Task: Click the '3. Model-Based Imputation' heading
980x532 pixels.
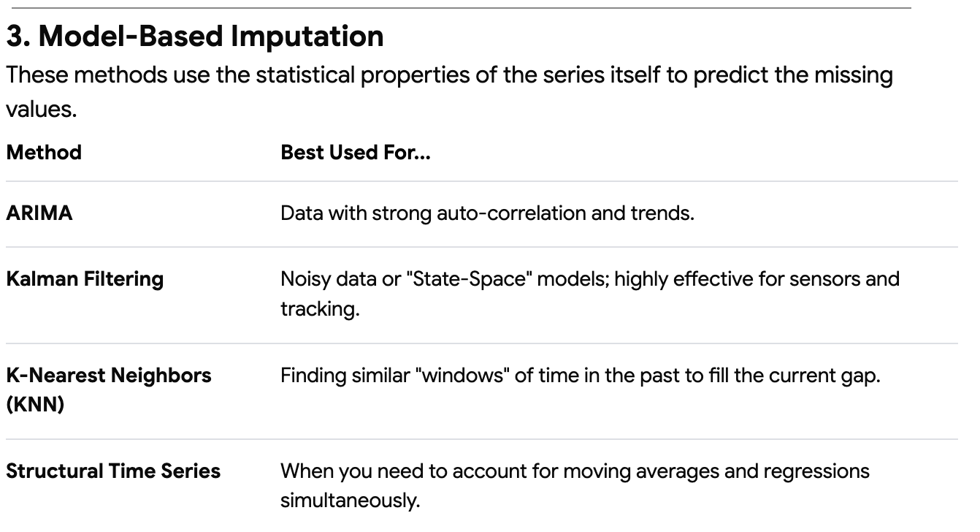Action: coord(195,37)
